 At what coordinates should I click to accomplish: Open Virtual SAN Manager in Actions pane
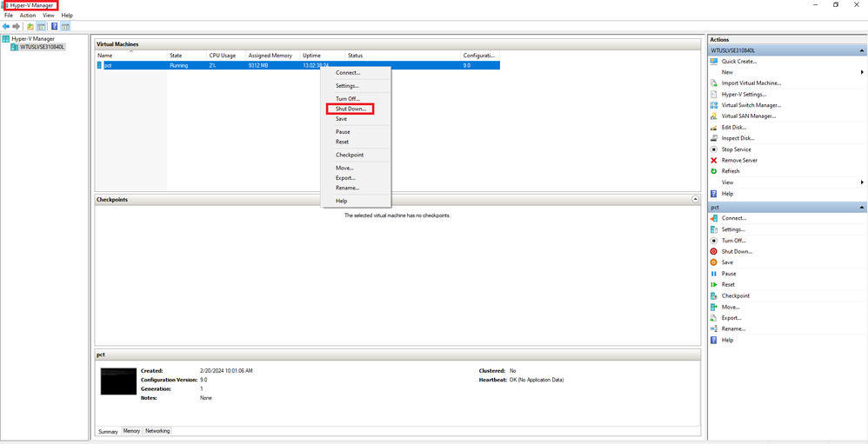749,116
